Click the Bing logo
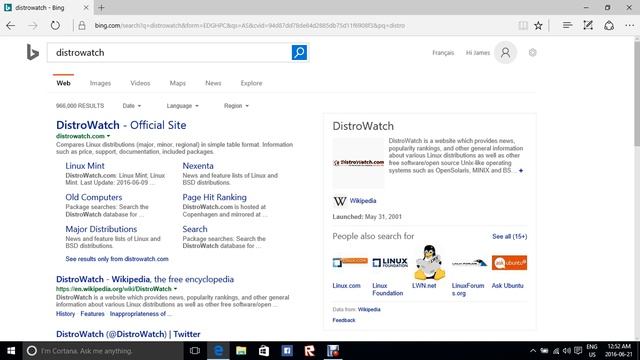 (x=33, y=52)
